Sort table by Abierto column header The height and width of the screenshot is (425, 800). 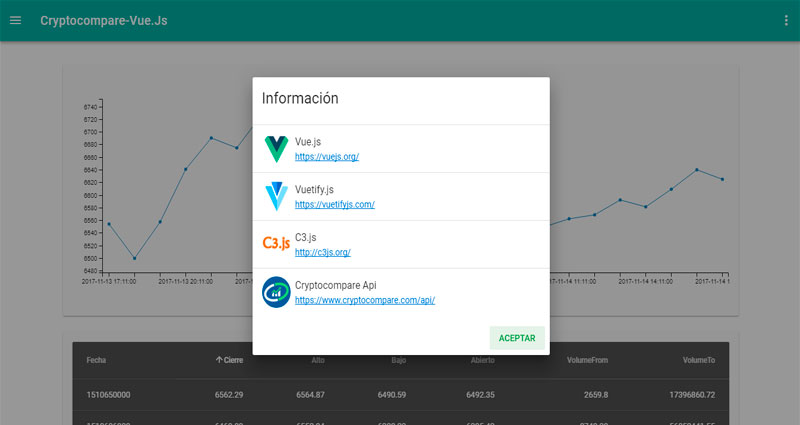(x=483, y=360)
